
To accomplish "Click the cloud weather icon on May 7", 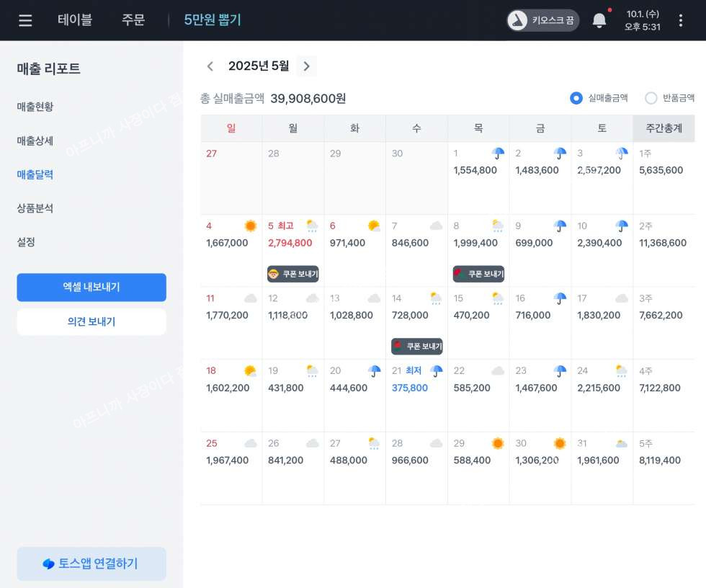I will [436, 226].
